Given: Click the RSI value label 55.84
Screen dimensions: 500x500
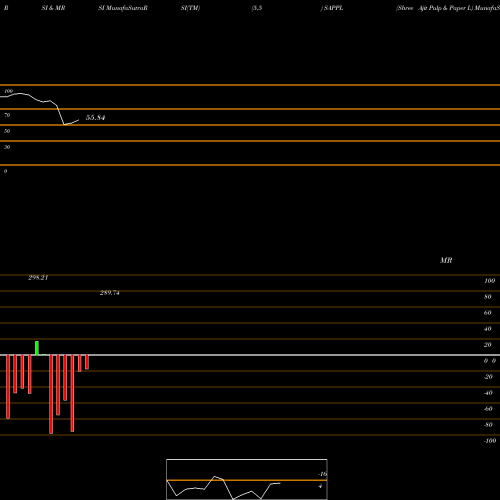Looking at the screenshot, I should pos(95,117).
